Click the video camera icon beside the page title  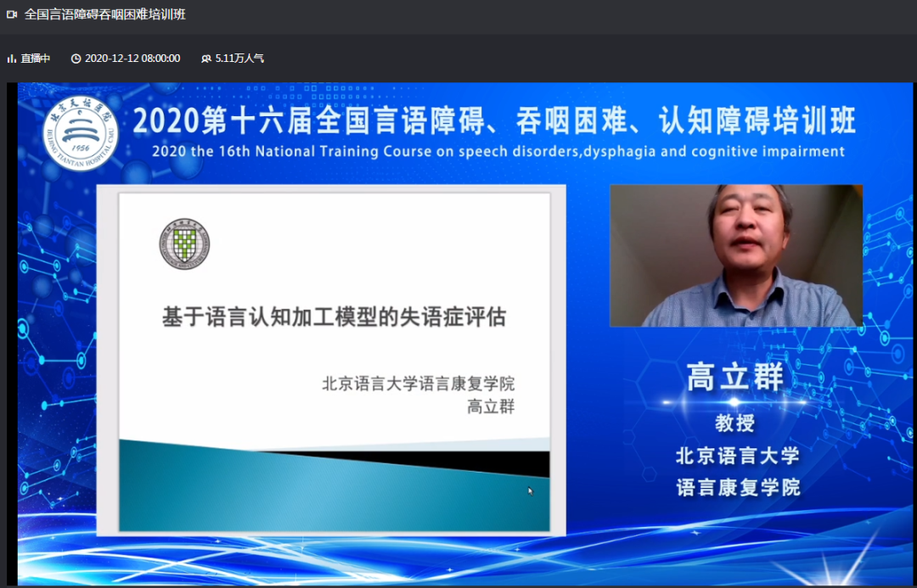(x=12, y=14)
